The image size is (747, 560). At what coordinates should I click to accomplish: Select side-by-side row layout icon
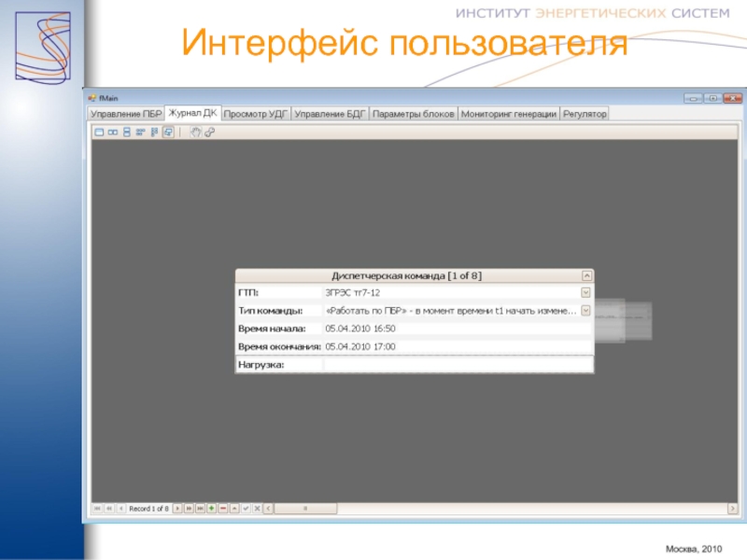[112, 133]
